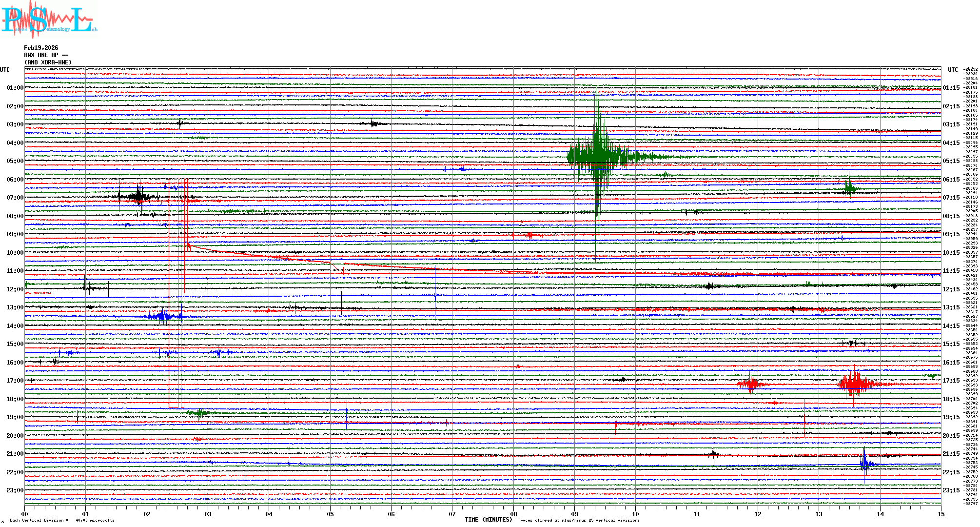Click the 23:00 time label on left
The height and width of the screenshot is (527, 980).
point(15,490)
